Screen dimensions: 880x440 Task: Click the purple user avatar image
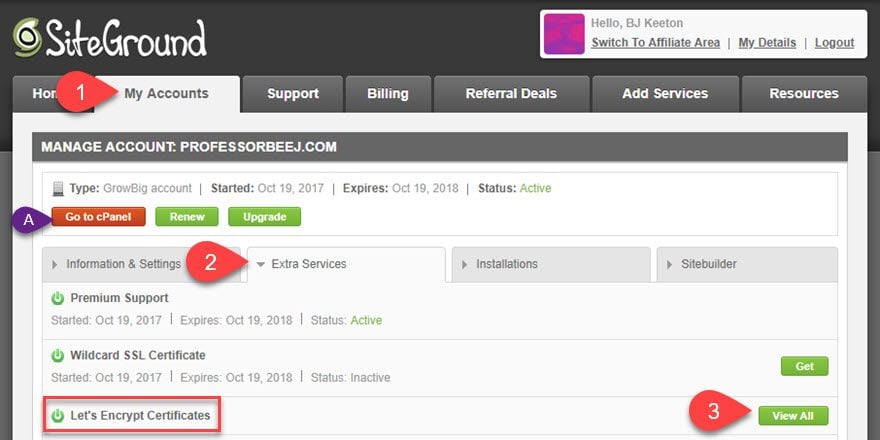[x=564, y=34]
